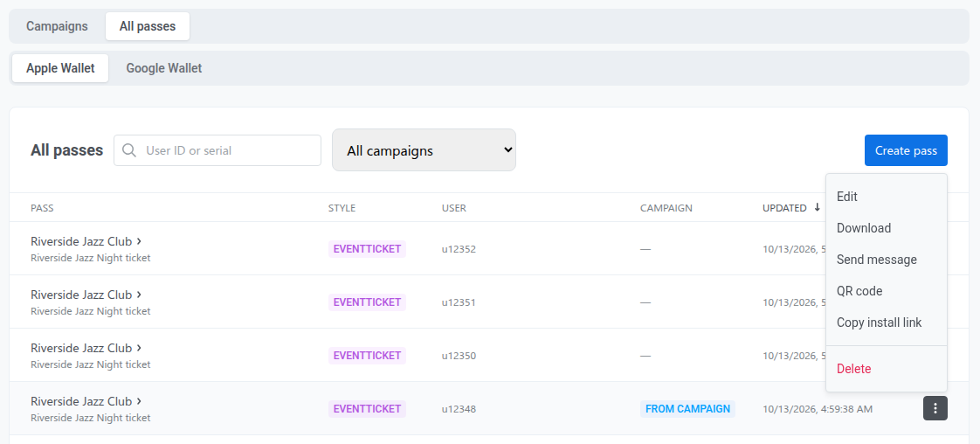Image resolution: width=980 pixels, height=444 pixels.
Task: Focus the User ID or serial search field
Action: tap(217, 150)
